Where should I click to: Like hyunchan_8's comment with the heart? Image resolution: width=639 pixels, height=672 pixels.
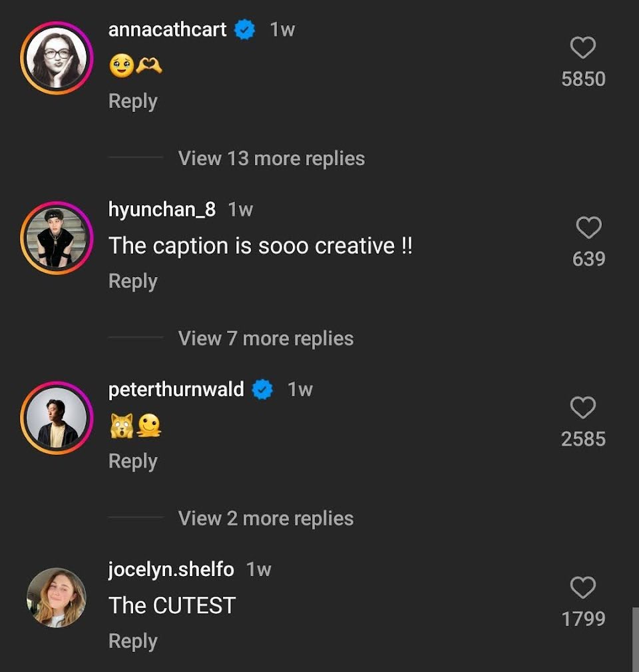pos(588,228)
